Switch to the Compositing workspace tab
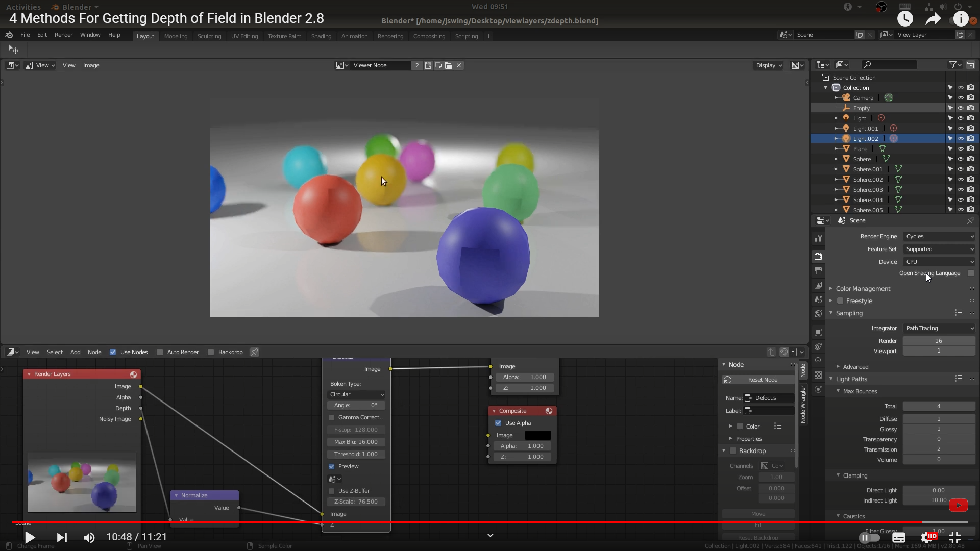980x551 pixels. (x=429, y=36)
